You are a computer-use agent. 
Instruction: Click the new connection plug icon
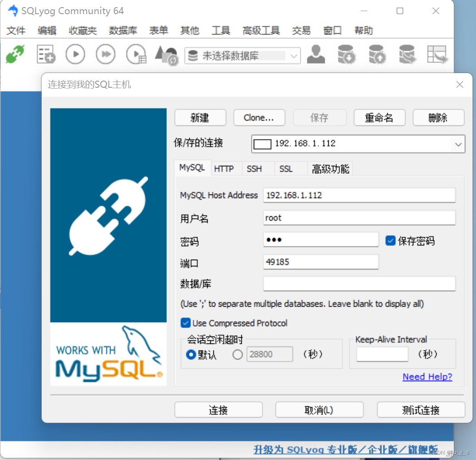(x=15, y=55)
